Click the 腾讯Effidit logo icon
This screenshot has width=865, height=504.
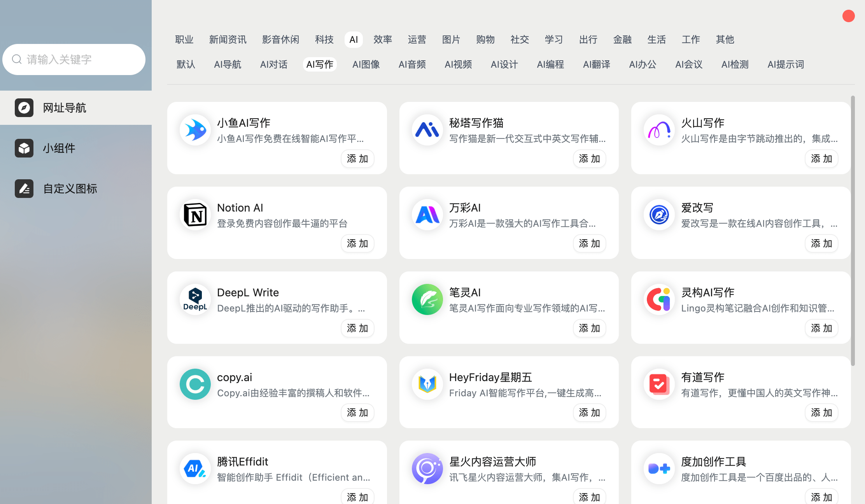pos(195,469)
